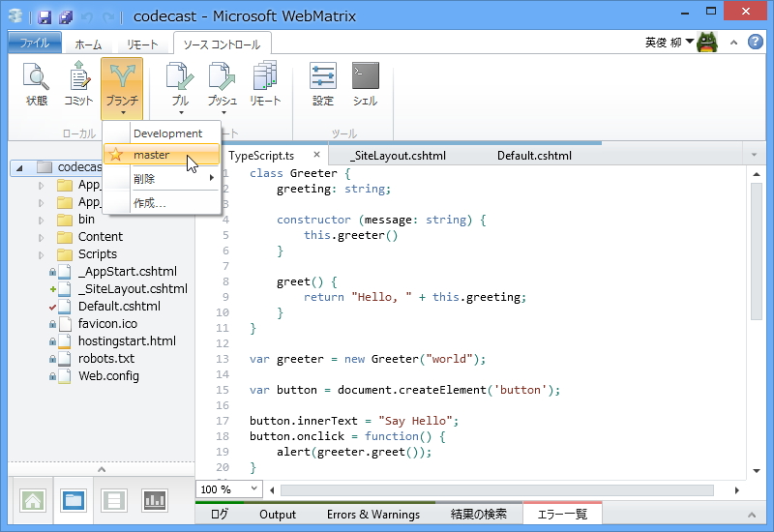Select Default.cshtml in file tree
This screenshot has height=532, width=774.
(119, 307)
